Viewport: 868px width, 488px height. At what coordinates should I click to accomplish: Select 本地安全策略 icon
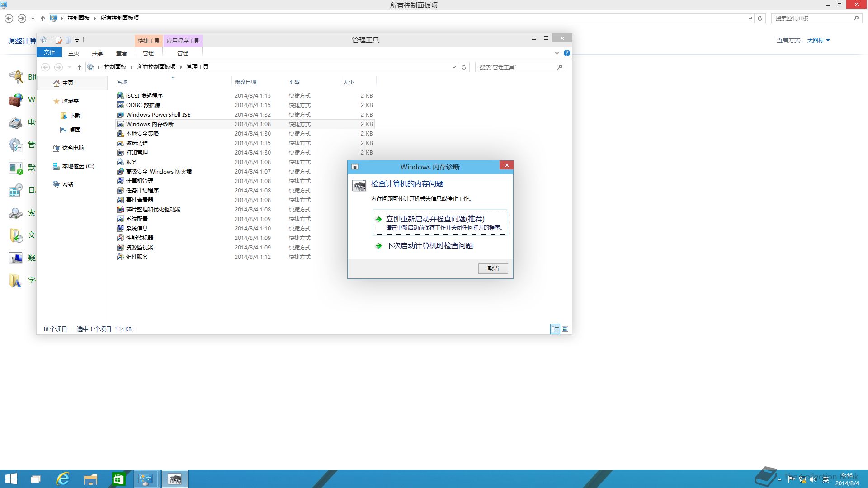click(120, 133)
